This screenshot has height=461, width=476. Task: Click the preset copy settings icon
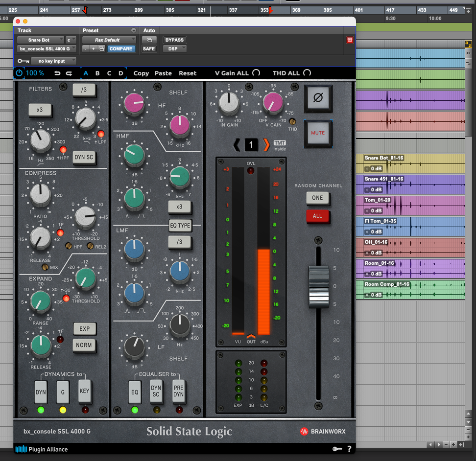[x=101, y=49]
